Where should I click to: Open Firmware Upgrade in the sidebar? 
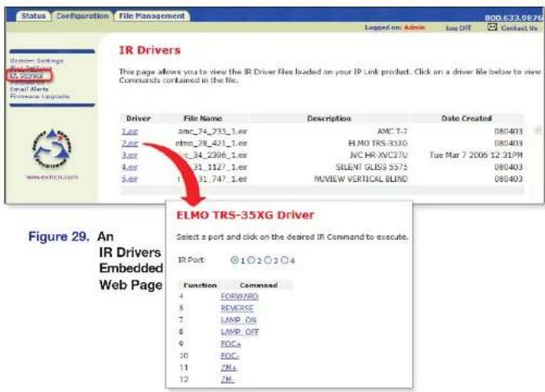point(40,96)
